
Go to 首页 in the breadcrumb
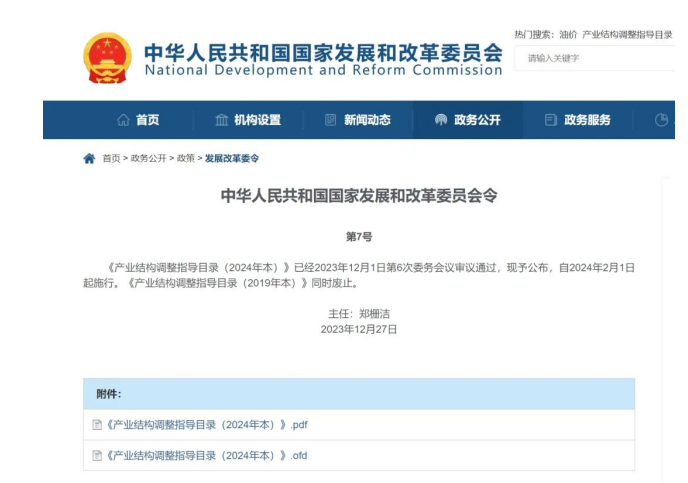111,158
